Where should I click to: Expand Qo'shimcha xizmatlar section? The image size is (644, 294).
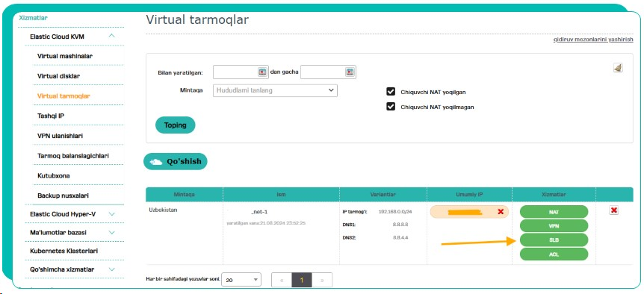coord(112,269)
